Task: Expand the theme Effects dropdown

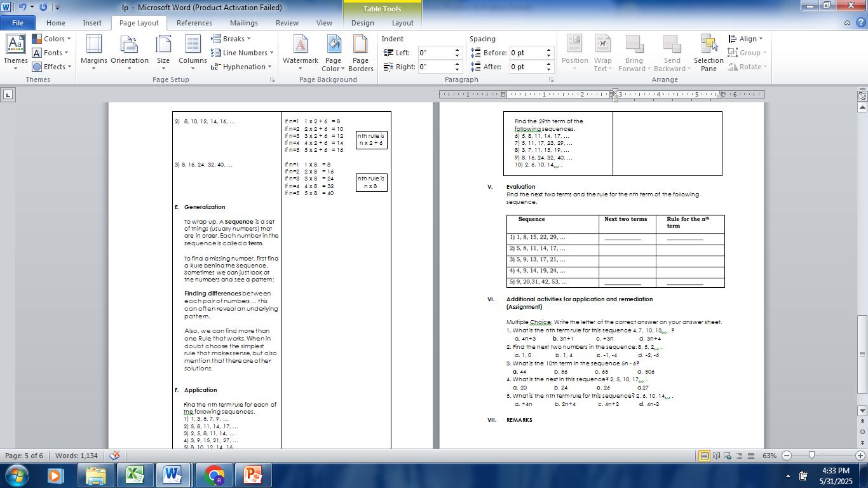Action: click(51, 67)
